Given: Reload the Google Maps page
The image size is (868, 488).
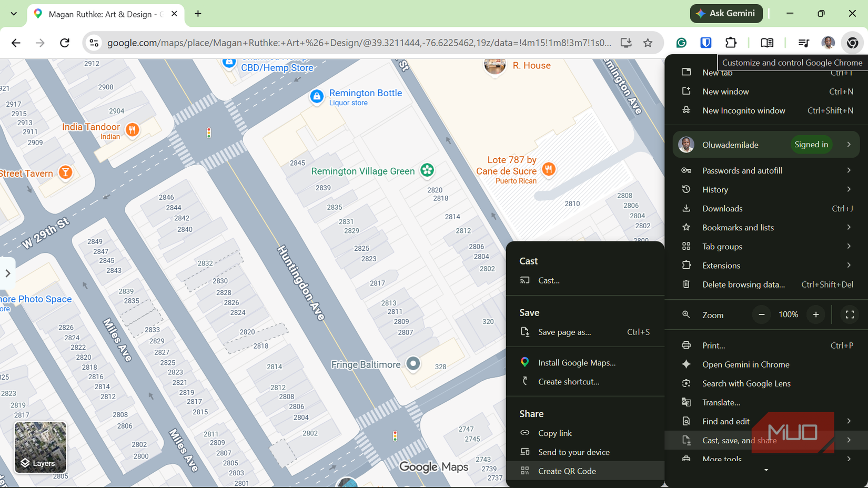Looking at the screenshot, I should point(65,43).
